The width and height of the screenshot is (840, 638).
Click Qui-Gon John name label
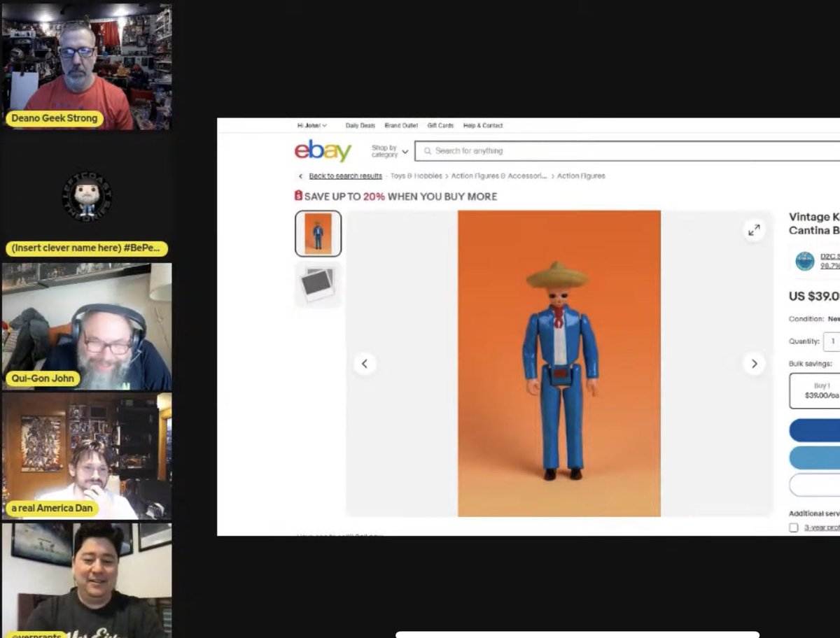[42, 378]
